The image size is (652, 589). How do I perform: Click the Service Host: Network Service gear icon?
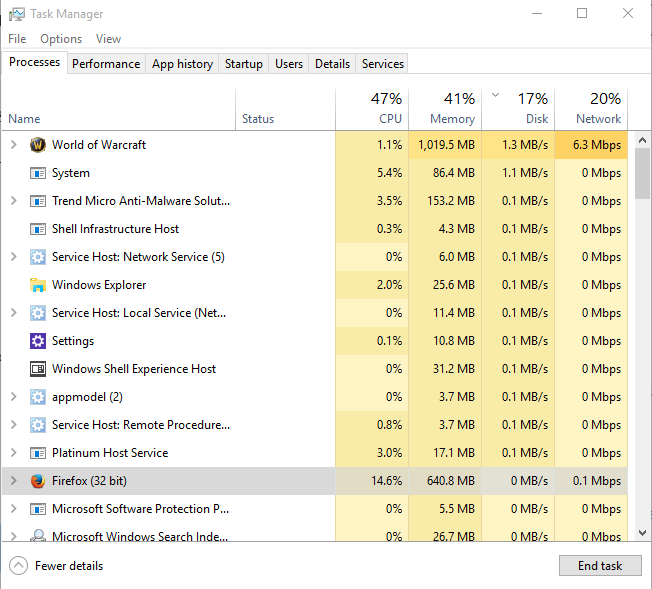(38, 257)
